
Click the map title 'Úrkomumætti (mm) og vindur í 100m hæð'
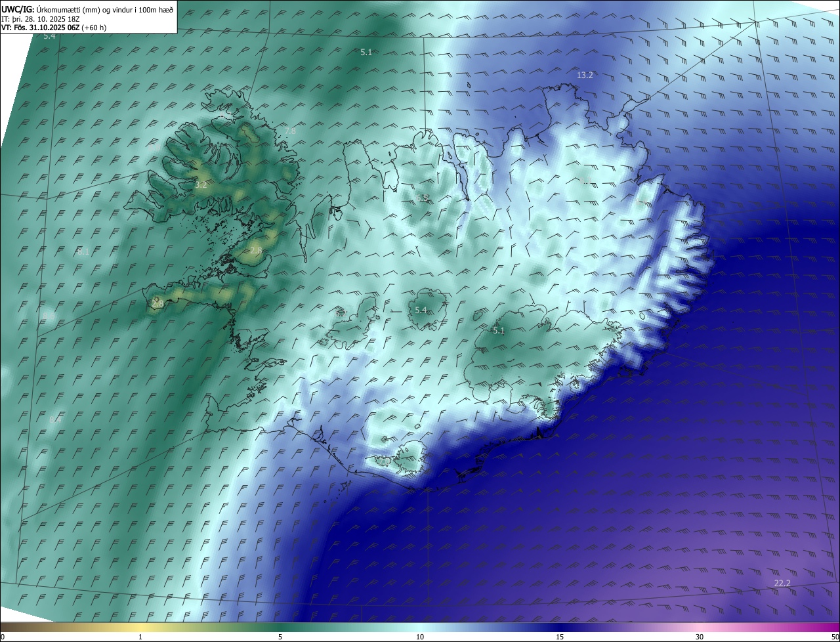[104, 9]
